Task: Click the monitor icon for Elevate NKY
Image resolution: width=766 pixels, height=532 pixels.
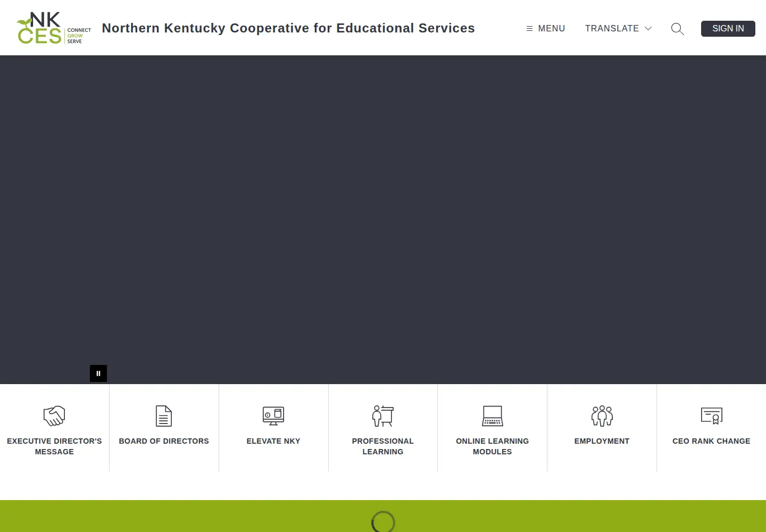Action: (273, 416)
